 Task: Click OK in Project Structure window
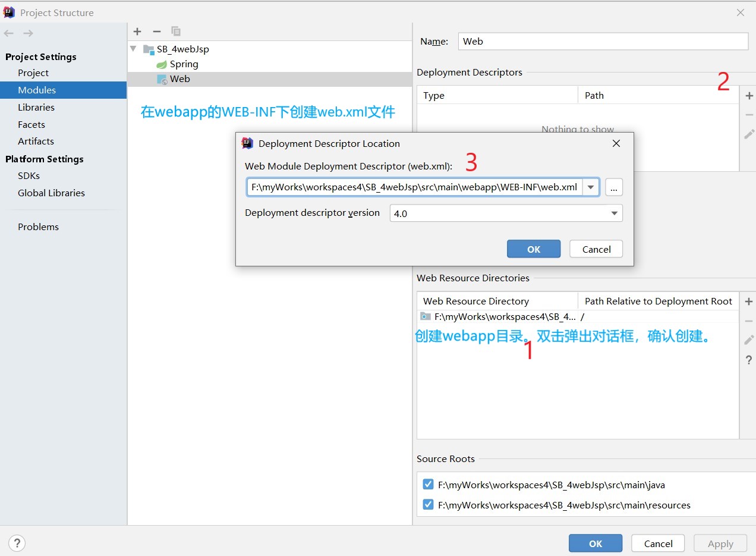click(x=596, y=544)
